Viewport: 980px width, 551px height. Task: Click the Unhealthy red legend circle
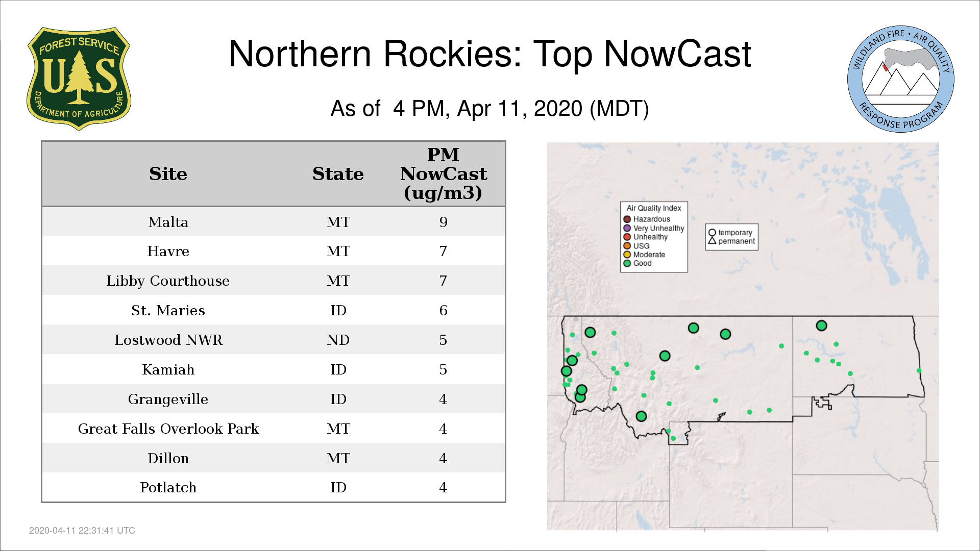tap(627, 237)
